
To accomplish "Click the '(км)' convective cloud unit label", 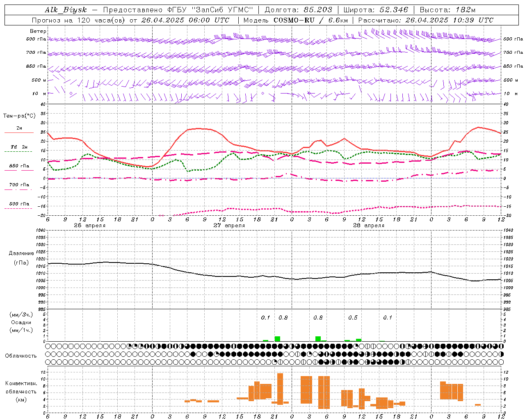I will (21, 399).
